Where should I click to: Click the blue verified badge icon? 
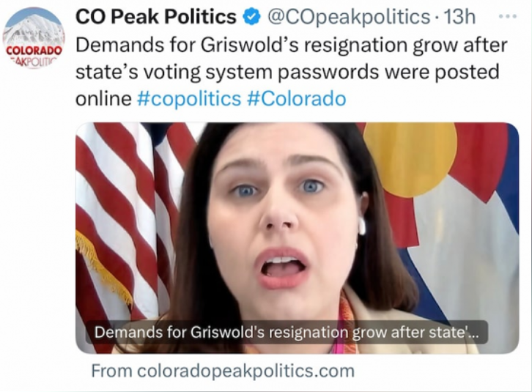pos(251,18)
